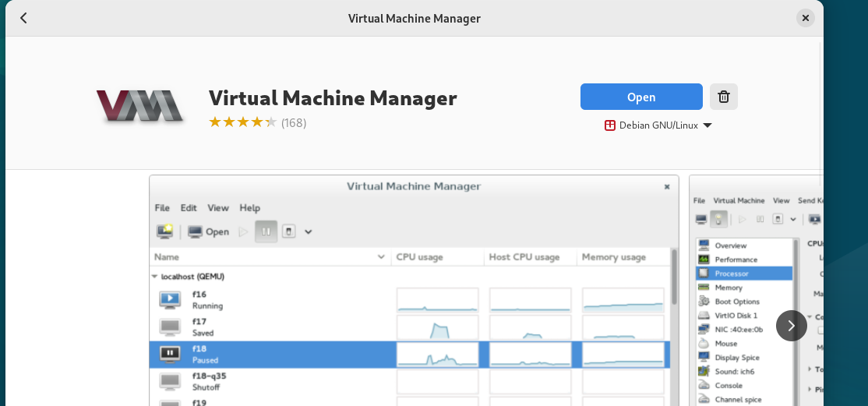This screenshot has width=868, height=406.
Task: Click the shutdown icon in the screenshot toolbar
Action: point(288,231)
